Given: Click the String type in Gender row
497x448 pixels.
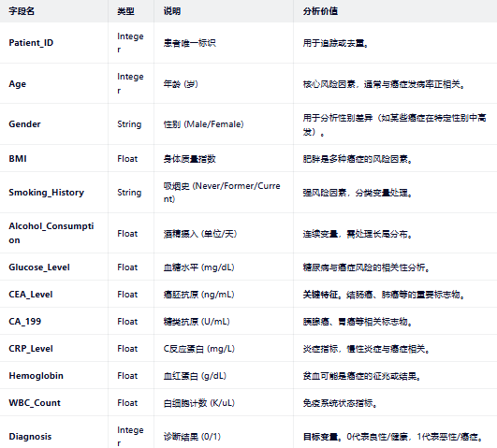Looking at the screenshot, I should coord(129,124).
